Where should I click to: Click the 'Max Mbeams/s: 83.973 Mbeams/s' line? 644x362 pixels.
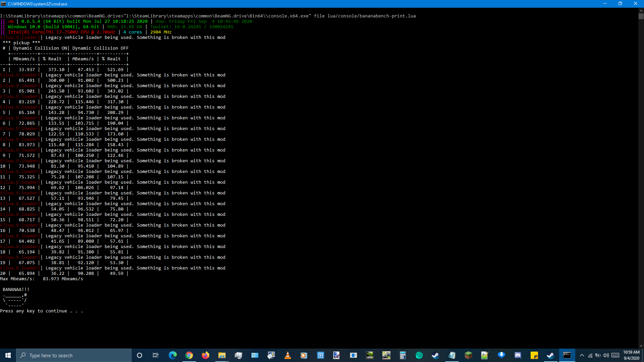[x=42, y=279]
